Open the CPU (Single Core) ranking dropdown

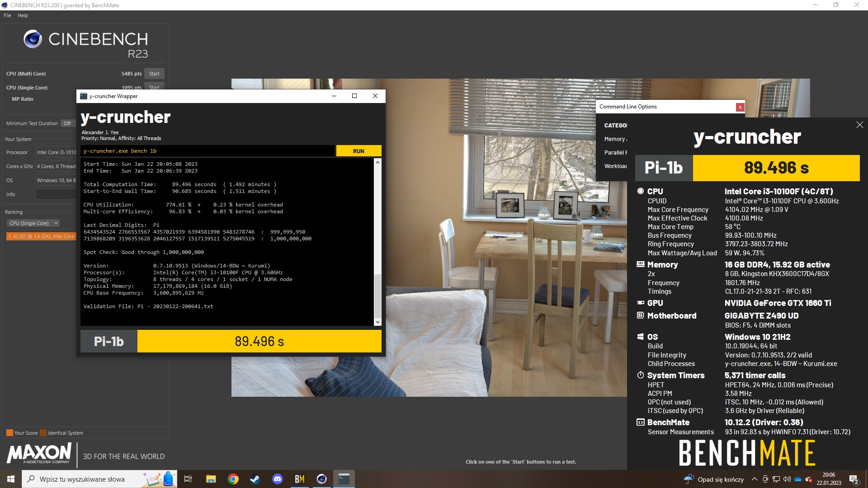33,223
